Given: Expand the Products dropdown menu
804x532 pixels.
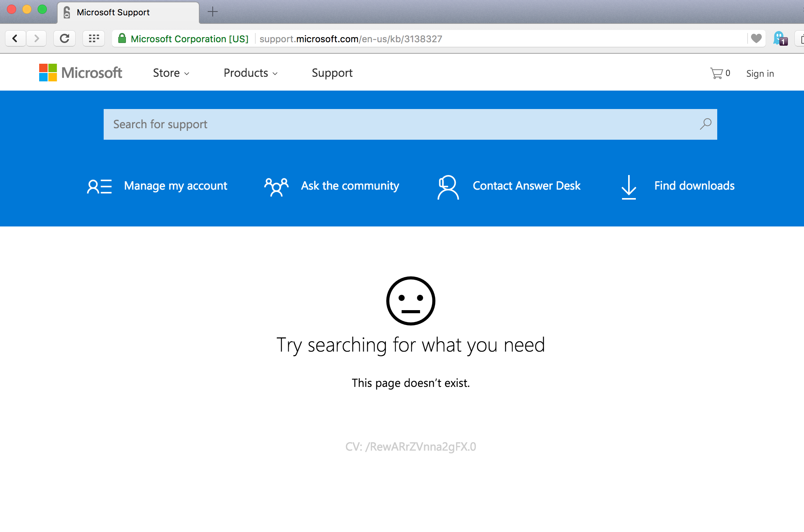Looking at the screenshot, I should 250,73.
